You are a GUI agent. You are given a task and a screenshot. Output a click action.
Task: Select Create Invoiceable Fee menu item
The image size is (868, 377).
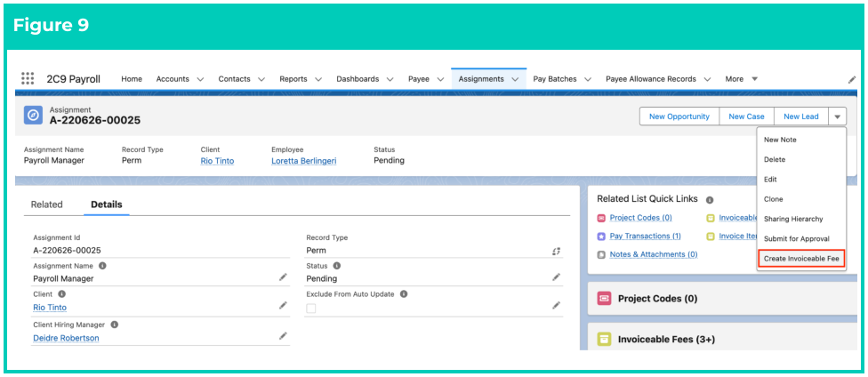[801, 259]
